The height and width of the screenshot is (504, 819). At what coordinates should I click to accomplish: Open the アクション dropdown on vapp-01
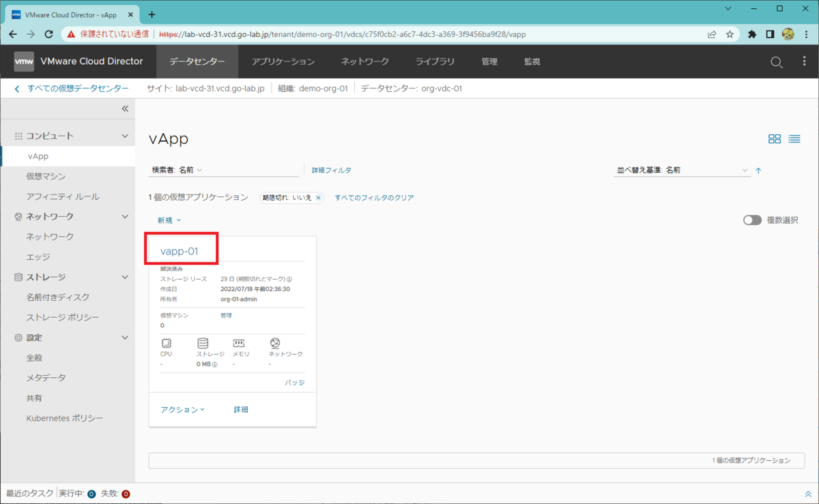[182, 409]
